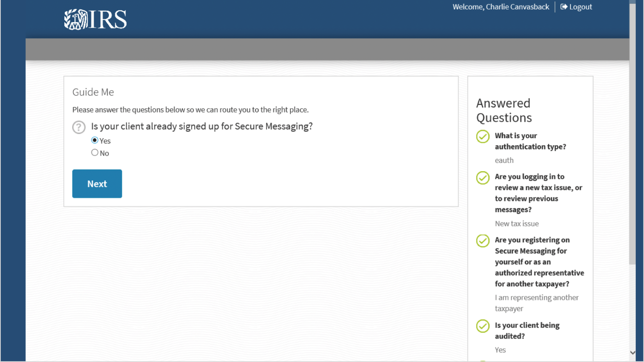The width and height of the screenshot is (644, 362).
Task: Click checkmark beside client being audited question
Action: pos(483,326)
